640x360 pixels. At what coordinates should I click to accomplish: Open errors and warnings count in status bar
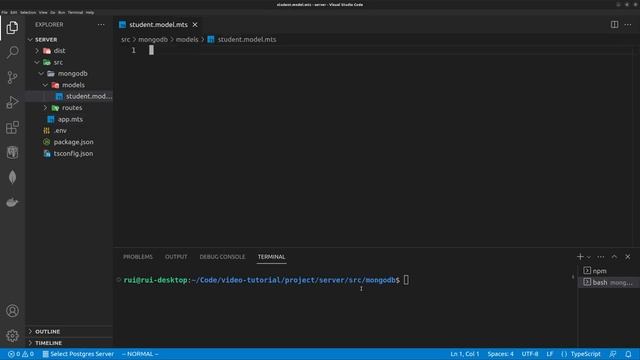point(21,354)
